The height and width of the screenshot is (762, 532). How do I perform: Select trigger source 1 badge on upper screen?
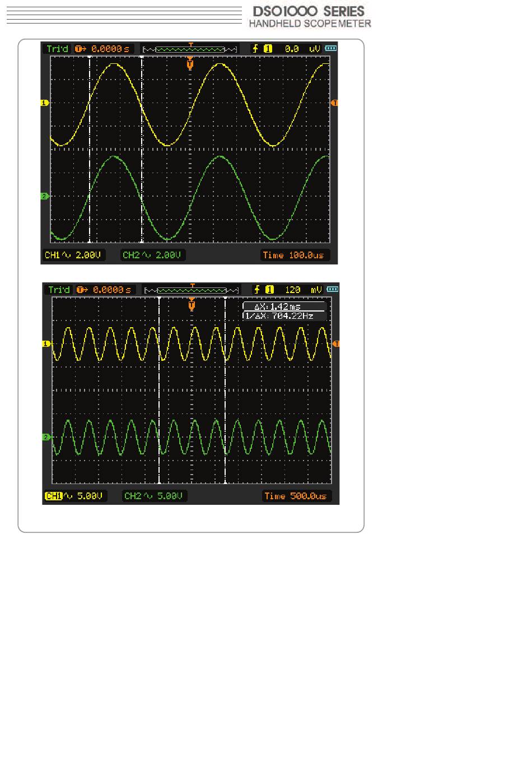coord(268,49)
